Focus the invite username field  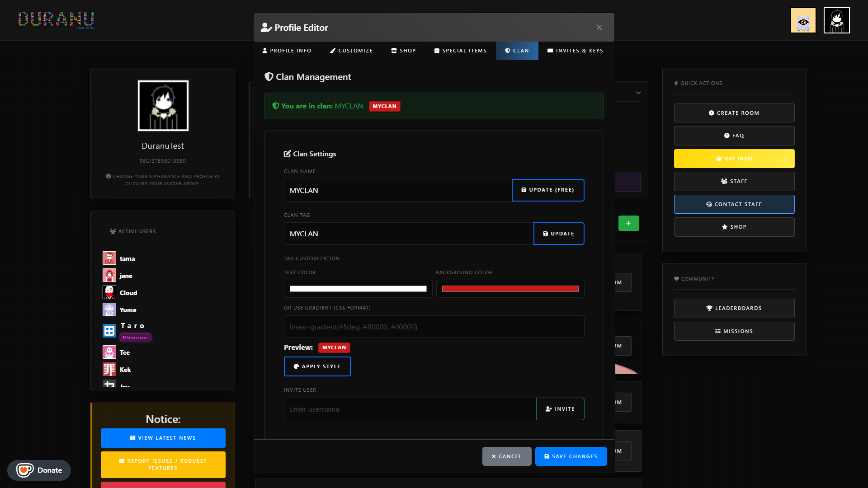pyautogui.click(x=410, y=409)
